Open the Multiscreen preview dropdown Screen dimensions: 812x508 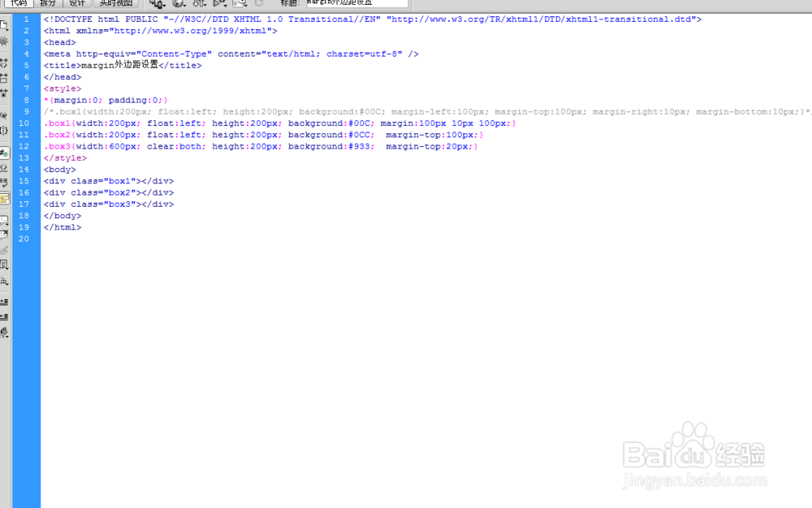click(158, 3)
